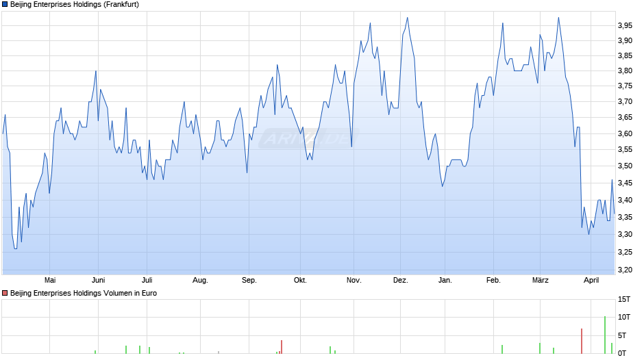Click the 3,75 price axis value

coord(625,86)
